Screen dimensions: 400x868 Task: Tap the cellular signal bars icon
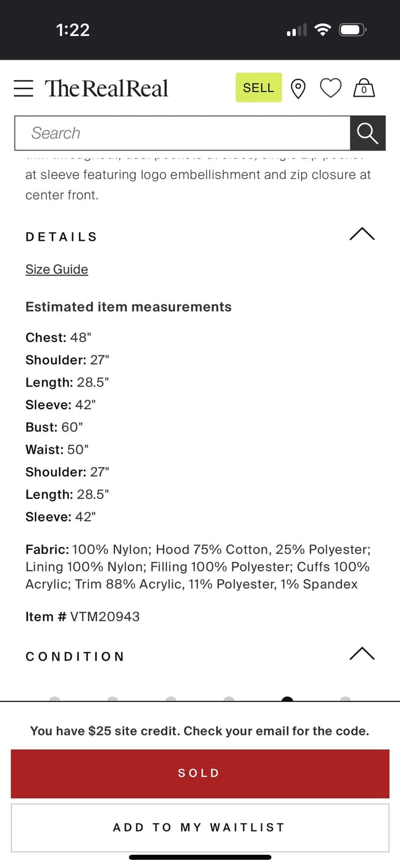pyautogui.click(x=297, y=31)
